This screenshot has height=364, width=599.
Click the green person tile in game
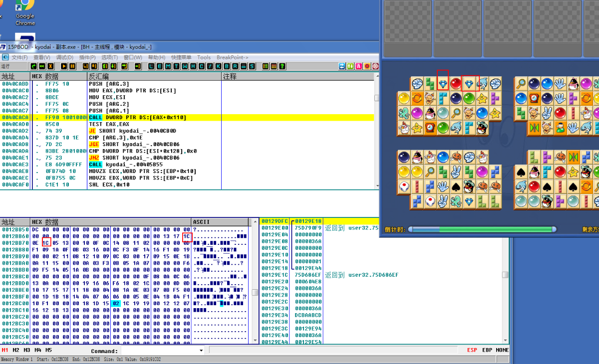[x=561, y=127]
